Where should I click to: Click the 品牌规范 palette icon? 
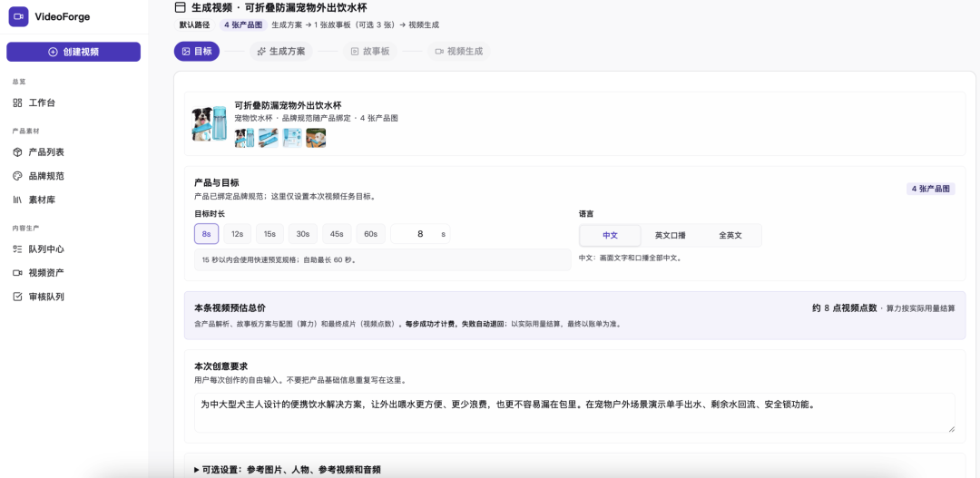coord(17,176)
